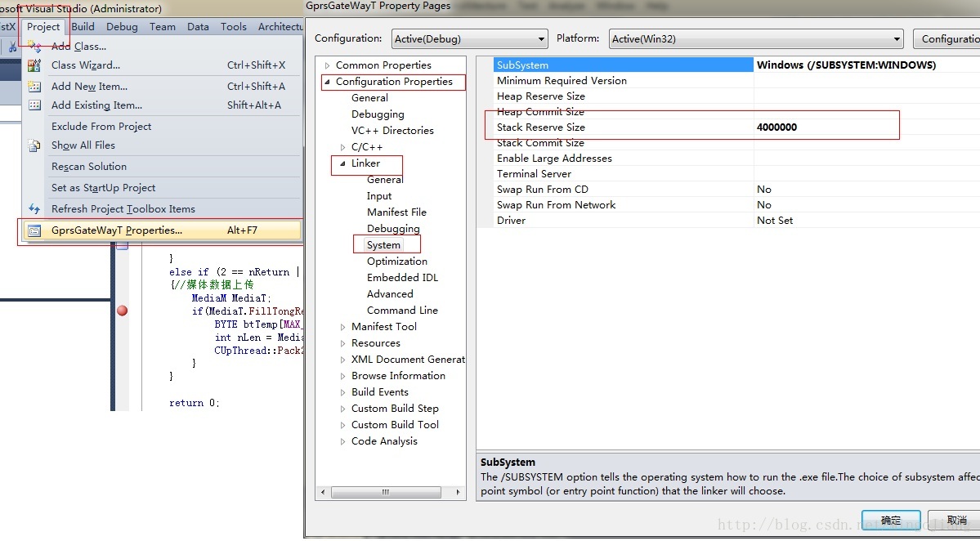Click tree horizontal scrollbar right arrow
Screen dimensions: 980x541
click(459, 492)
